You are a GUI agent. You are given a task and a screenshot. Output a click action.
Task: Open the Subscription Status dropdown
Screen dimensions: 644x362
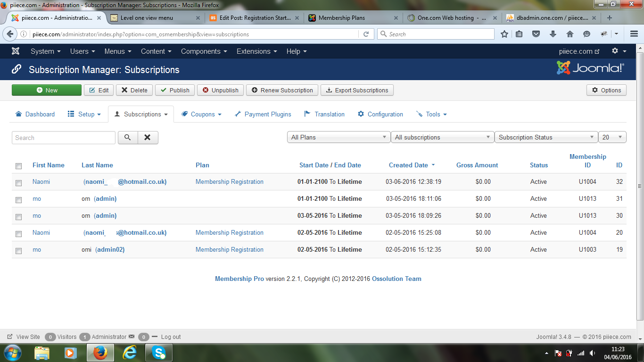546,137
